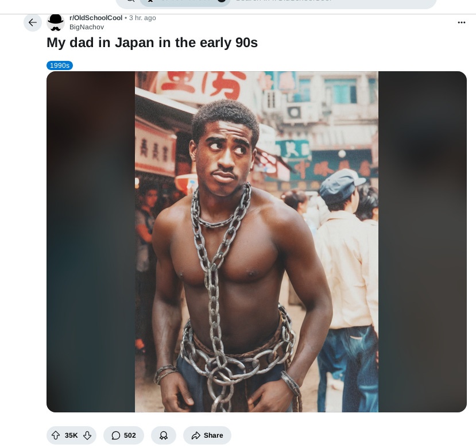Click the subreddit scope chip in the search bar
The height and width of the screenshot is (448, 476).
[x=185, y=2]
